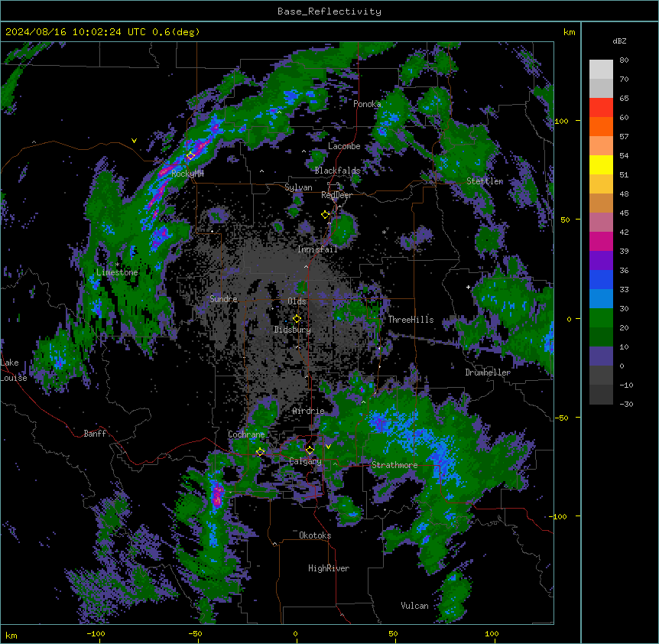
Task: Click the Base_Reflectivity title text
Action: 329,11
